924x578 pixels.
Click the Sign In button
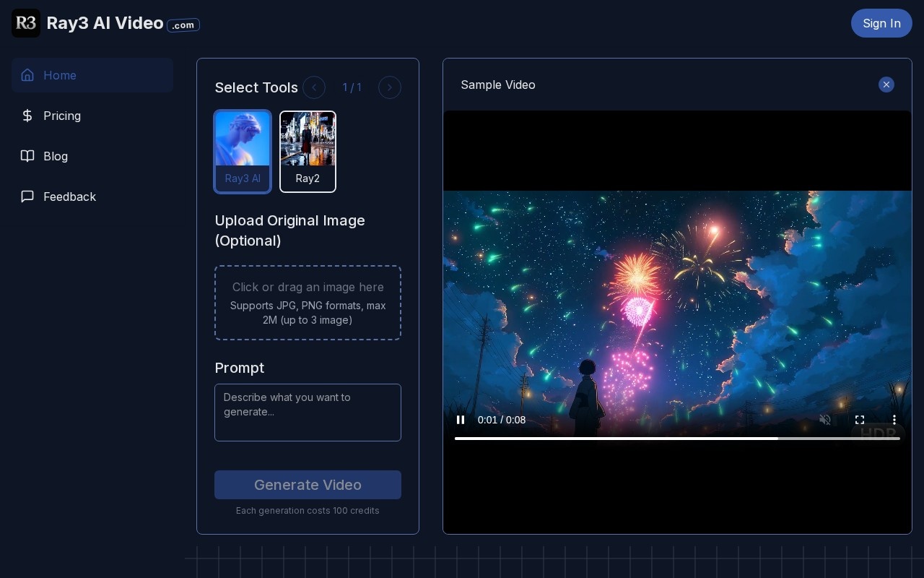(x=881, y=23)
